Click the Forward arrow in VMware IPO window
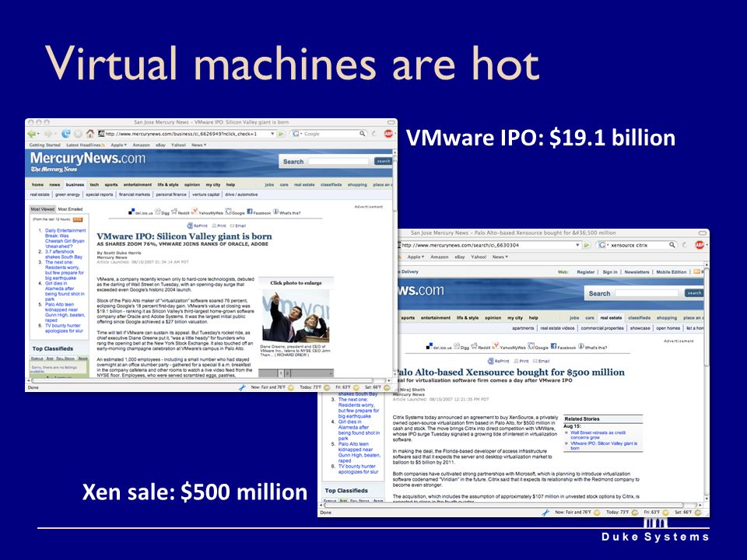 pos(47,135)
